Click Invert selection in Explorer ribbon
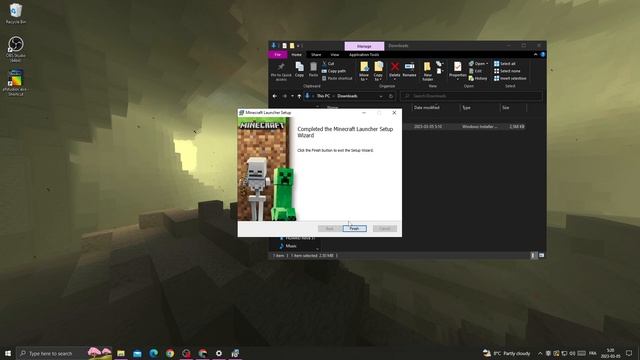This screenshot has height=360, width=640. tap(510, 78)
